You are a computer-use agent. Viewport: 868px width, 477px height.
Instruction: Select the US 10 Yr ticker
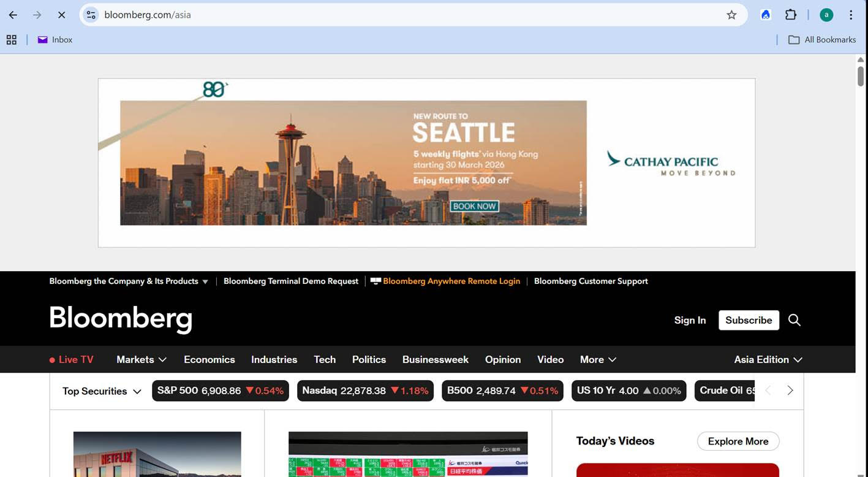coord(629,391)
